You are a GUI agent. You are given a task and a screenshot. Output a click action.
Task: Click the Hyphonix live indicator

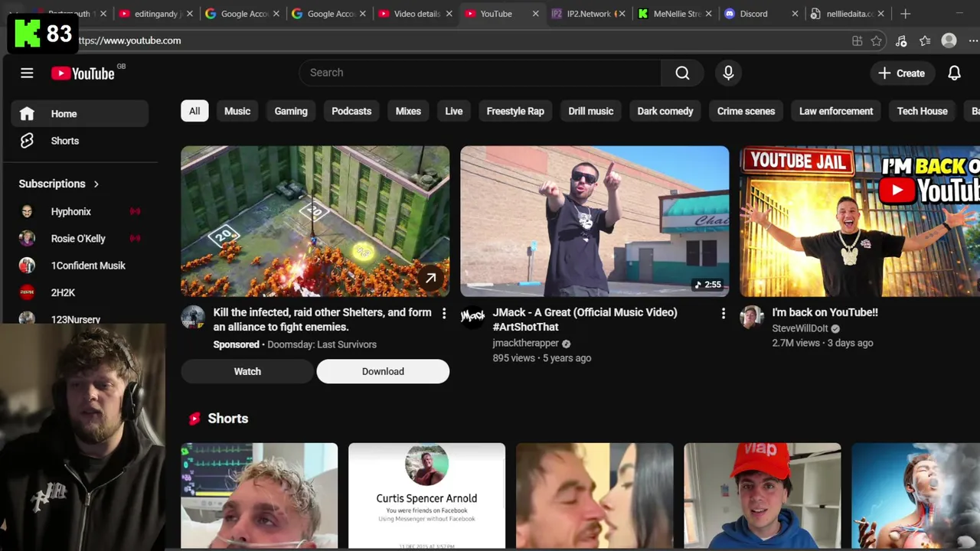point(136,211)
